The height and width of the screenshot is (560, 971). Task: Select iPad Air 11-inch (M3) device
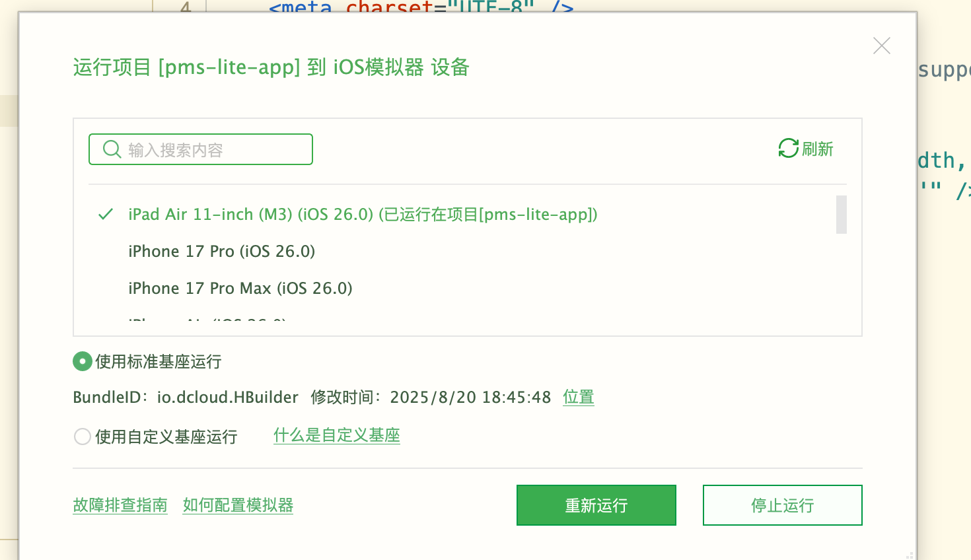[363, 215]
